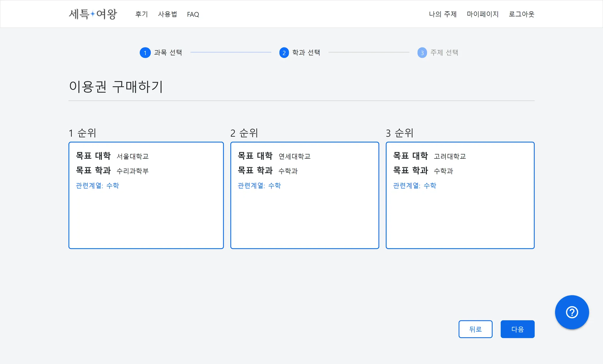The image size is (603, 364).
Task: Open the 후기 menu item
Action: point(141,14)
